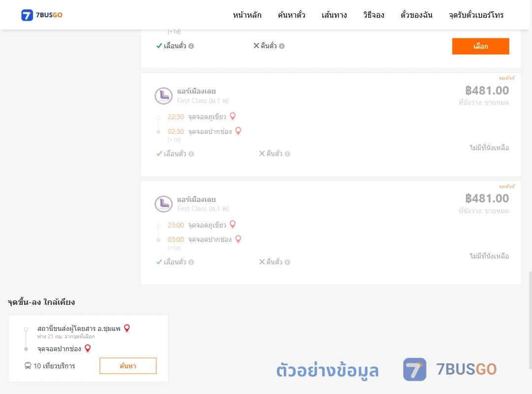Image resolution: width=532 pixels, height=394 pixels.
Task: Click First Class (ม.1 พ) on 23:00 trip
Action: pos(203,209)
